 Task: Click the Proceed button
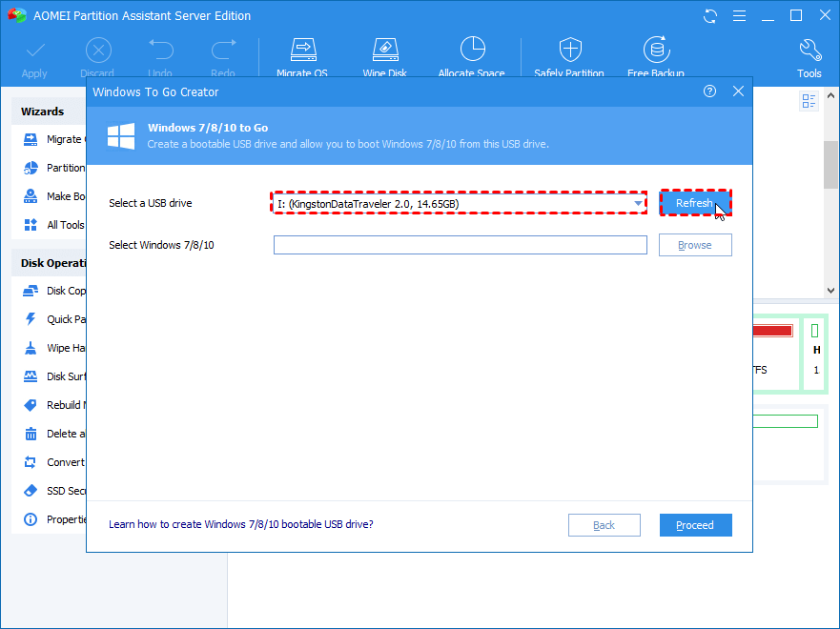tap(695, 525)
